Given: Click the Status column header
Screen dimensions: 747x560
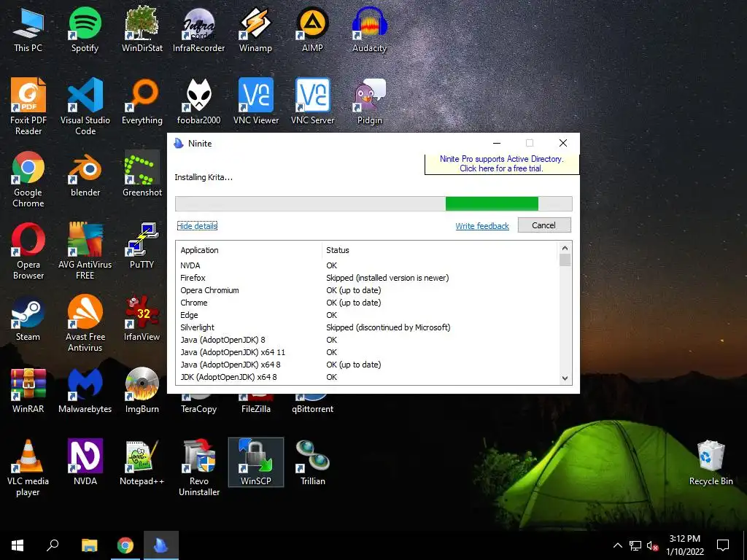Looking at the screenshot, I should 439,250.
